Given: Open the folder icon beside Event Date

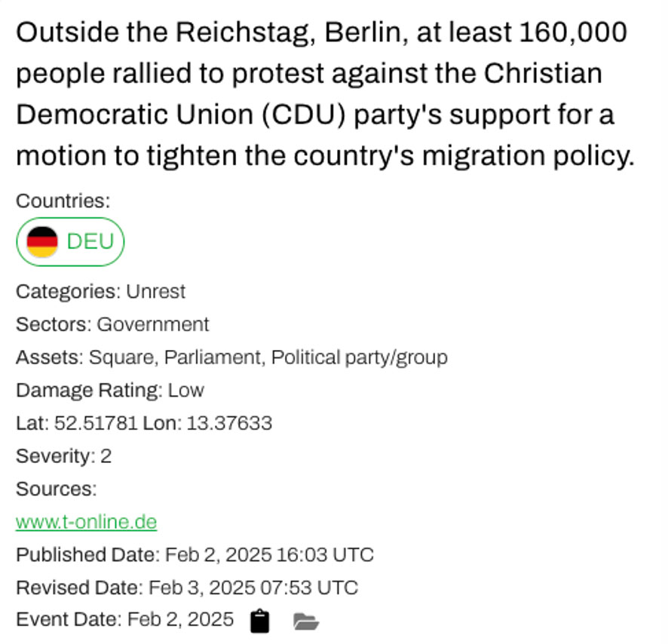Looking at the screenshot, I should point(306,621).
